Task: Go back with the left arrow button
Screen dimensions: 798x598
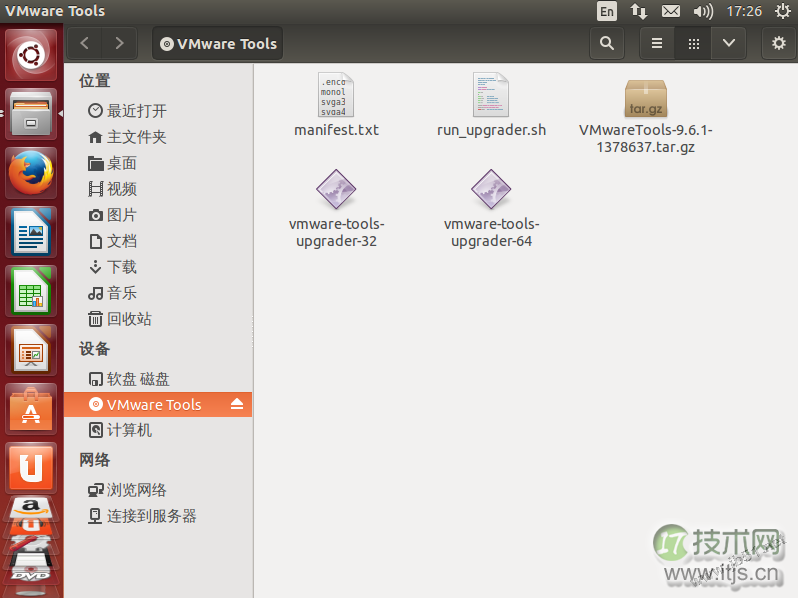Action: click(84, 43)
